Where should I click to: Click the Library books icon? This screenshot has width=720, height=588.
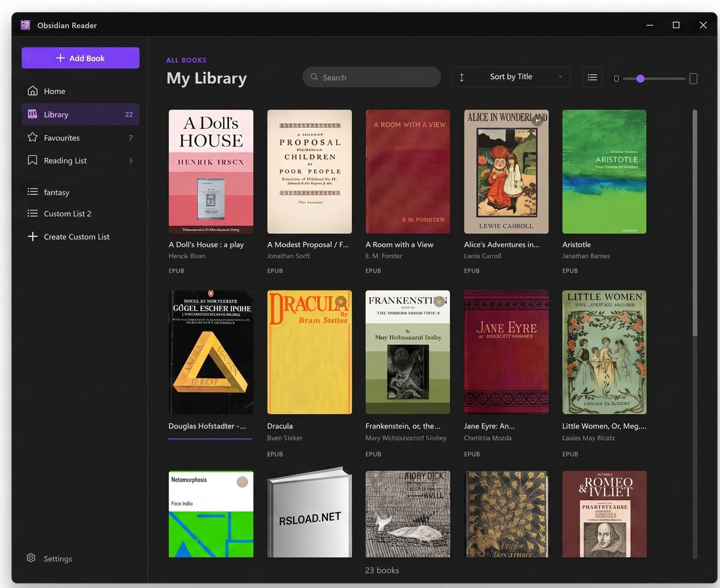[33, 114]
